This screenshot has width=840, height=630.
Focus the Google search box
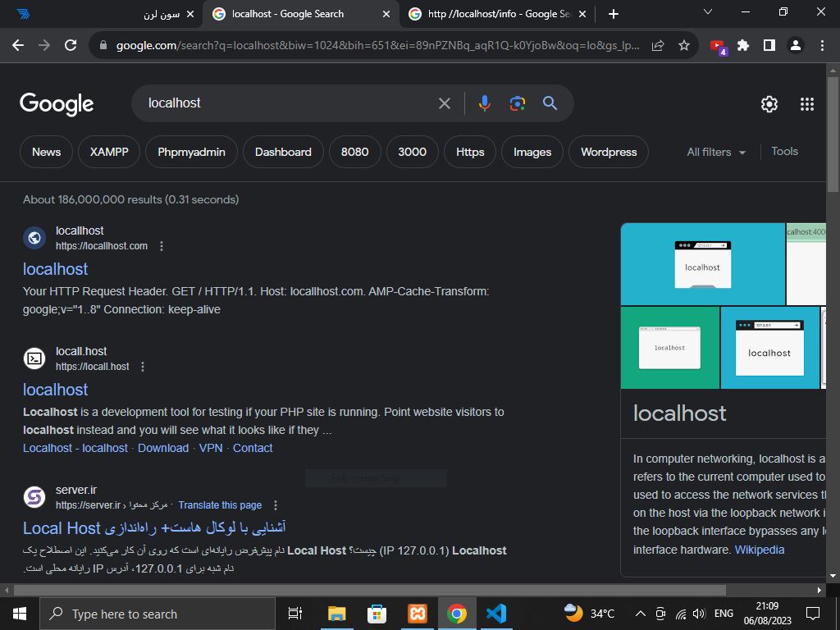tap(290, 103)
